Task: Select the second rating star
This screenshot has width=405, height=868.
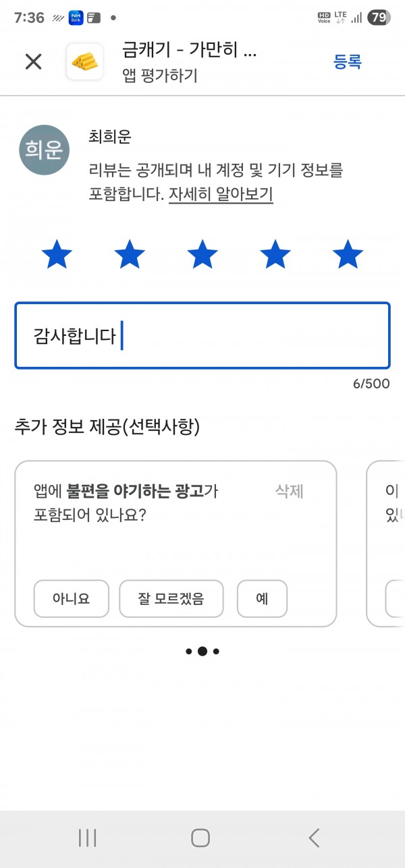Action: pyautogui.click(x=130, y=256)
